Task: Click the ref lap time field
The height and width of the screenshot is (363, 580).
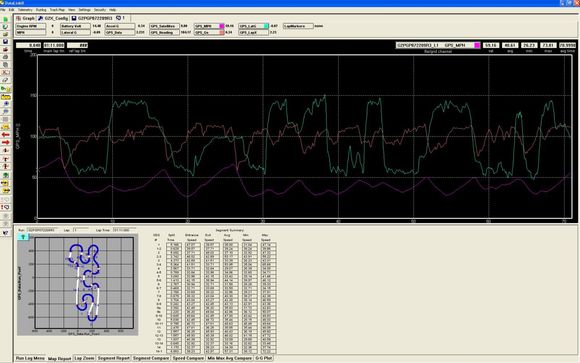Action: pos(77,45)
